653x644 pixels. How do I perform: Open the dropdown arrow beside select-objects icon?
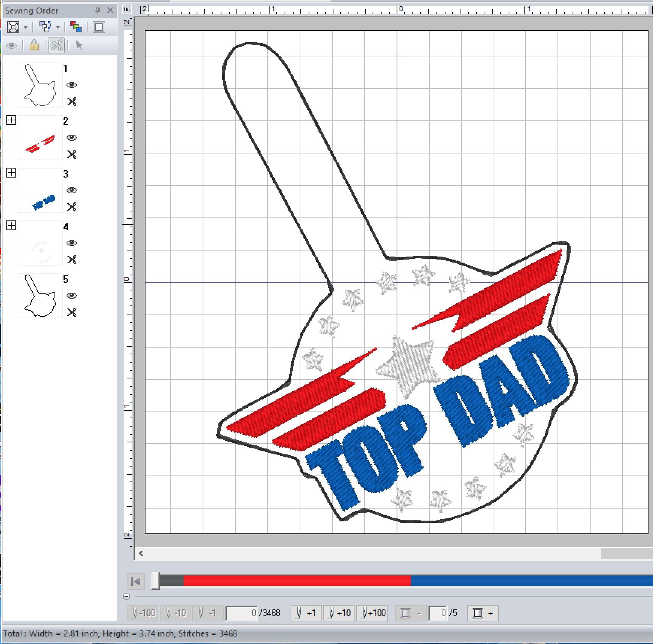(58, 27)
